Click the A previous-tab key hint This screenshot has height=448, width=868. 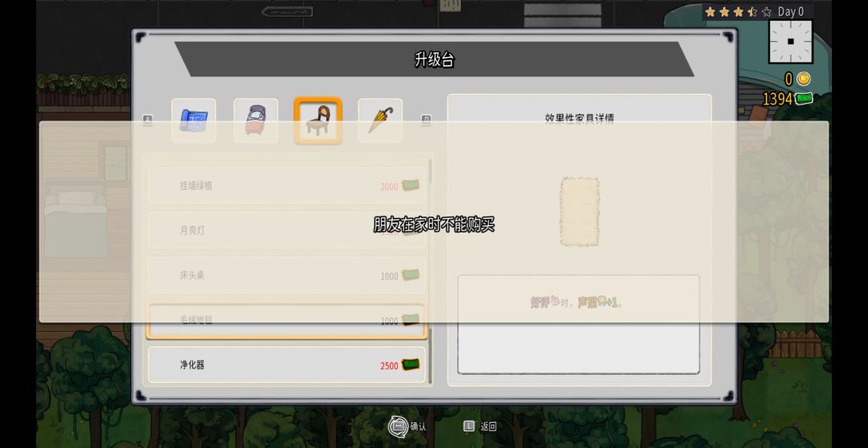[147, 120]
